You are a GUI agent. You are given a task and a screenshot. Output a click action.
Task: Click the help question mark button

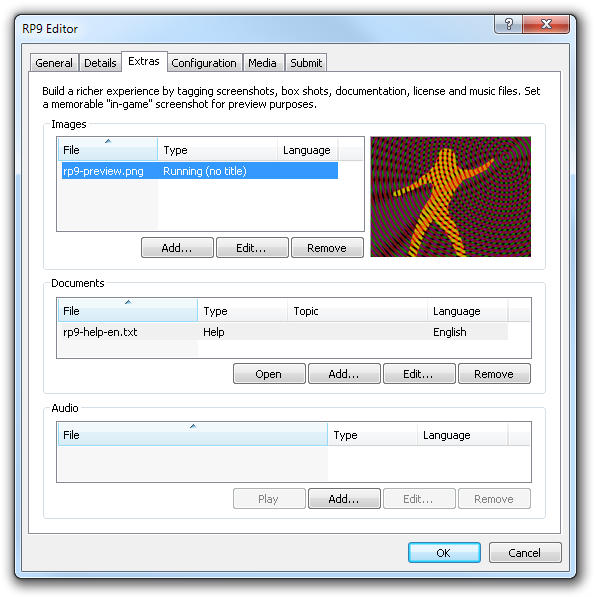509,24
